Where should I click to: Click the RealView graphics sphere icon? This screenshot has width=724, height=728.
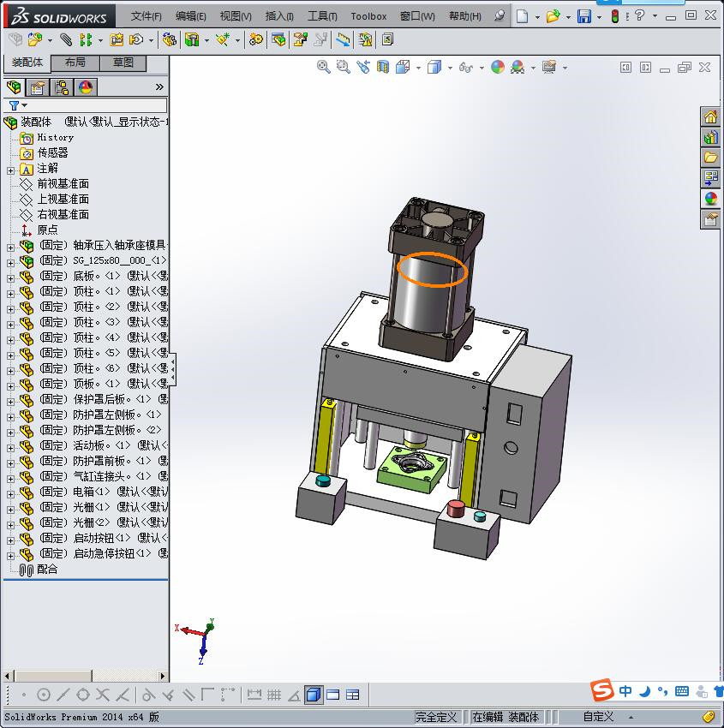point(498,67)
